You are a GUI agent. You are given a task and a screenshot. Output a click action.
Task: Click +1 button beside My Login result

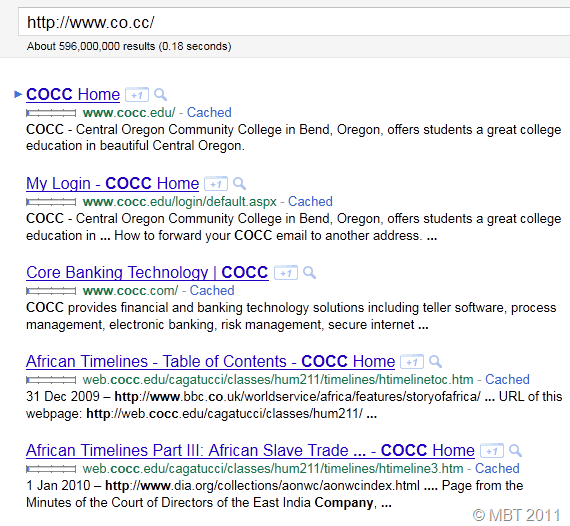coord(216,184)
